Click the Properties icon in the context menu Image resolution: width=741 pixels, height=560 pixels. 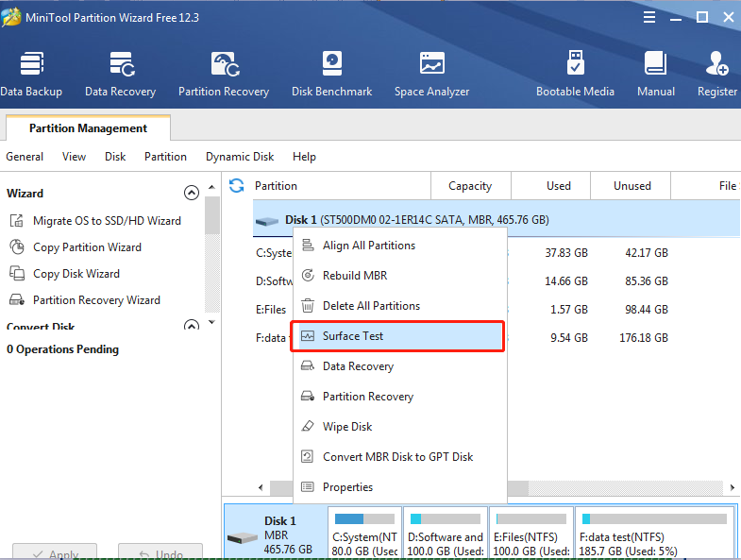pos(308,486)
